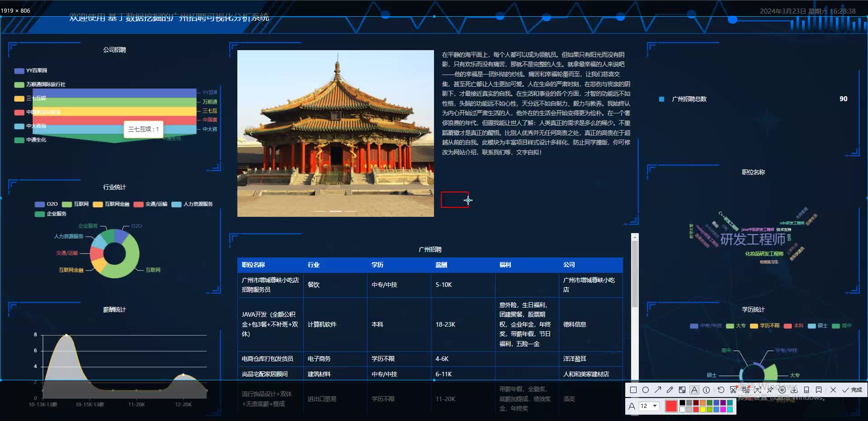Pick the yellow color swatch
868x421 pixels.
(x=703, y=409)
